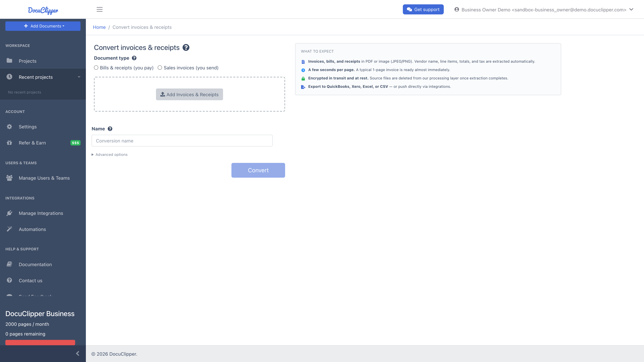This screenshot has height=362, width=644.
Task: Click the Convert button
Action: pos(258,170)
